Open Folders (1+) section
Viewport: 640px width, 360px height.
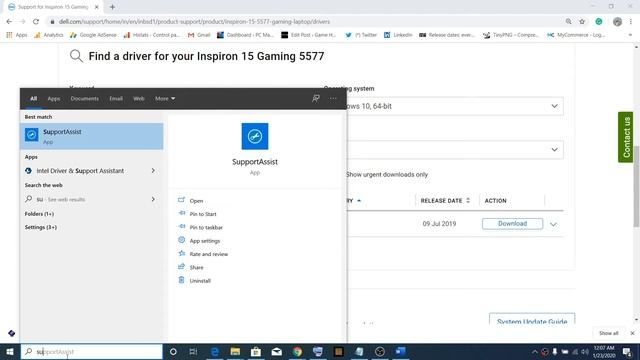point(39,214)
